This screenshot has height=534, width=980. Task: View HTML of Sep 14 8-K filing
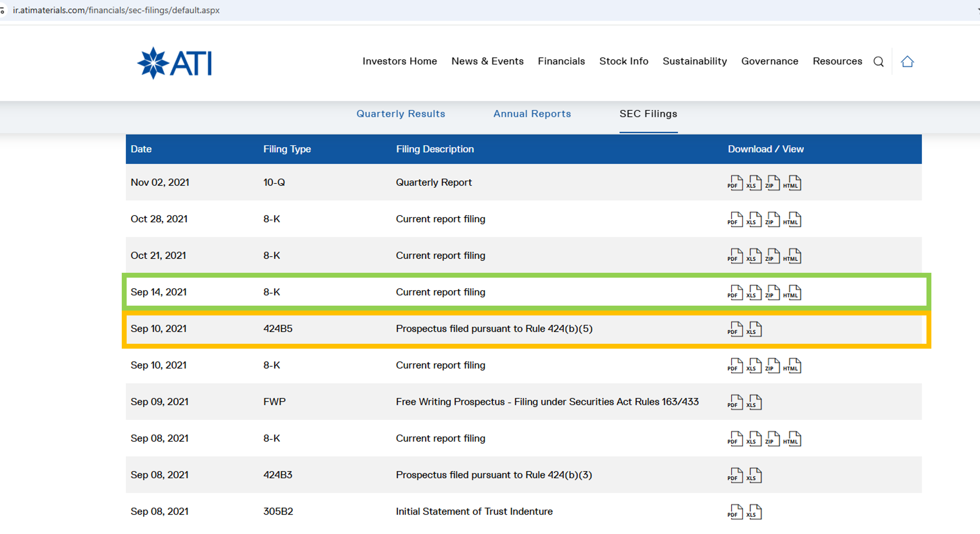pos(792,292)
